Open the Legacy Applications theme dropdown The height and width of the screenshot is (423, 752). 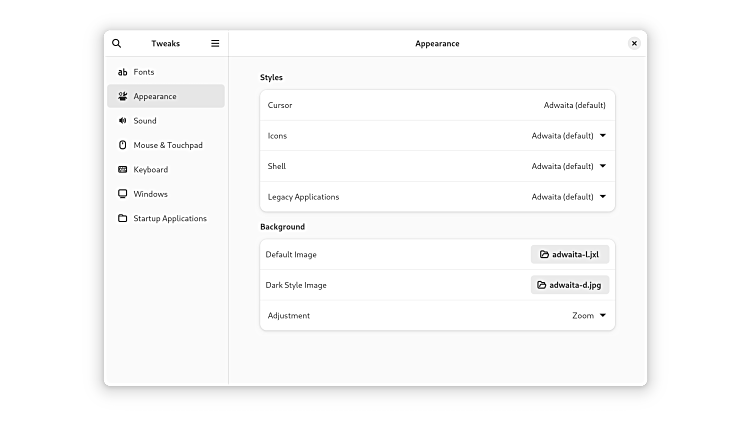(x=569, y=197)
